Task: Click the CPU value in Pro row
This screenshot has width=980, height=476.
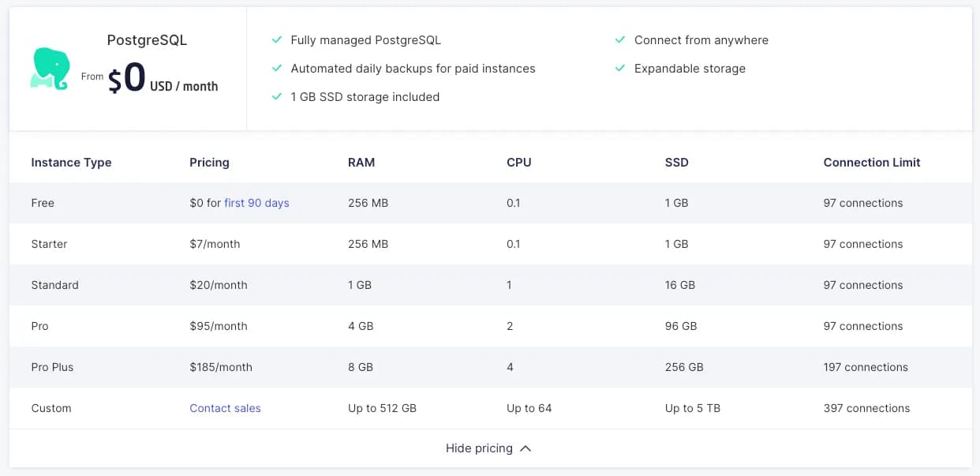Action: (510, 326)
